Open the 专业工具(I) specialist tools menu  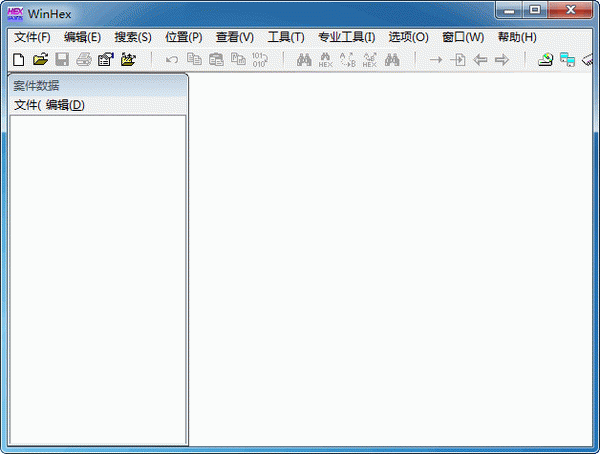click(x=346, y=37)
